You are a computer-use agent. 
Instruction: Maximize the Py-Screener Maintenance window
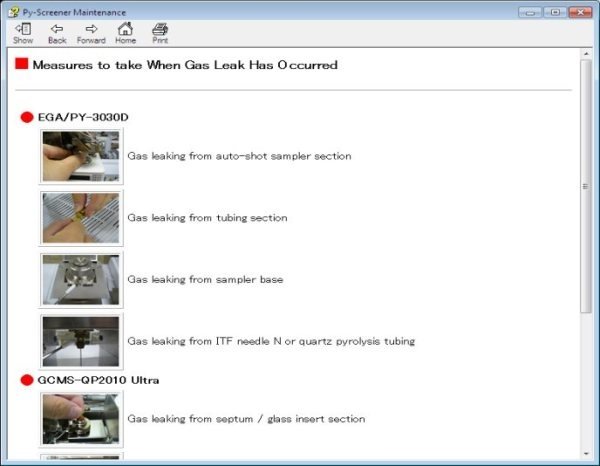[x=554, y=10]
